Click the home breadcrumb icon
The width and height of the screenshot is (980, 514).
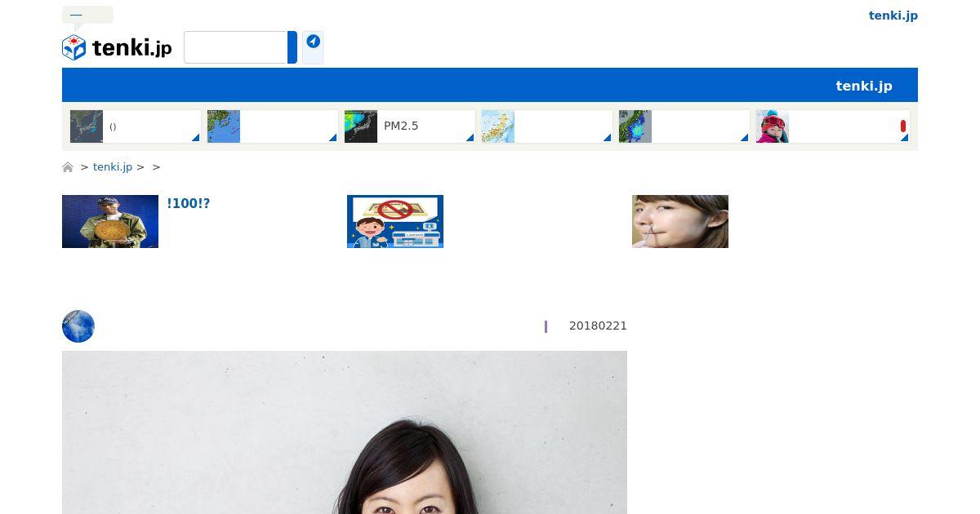click(68, 167)
